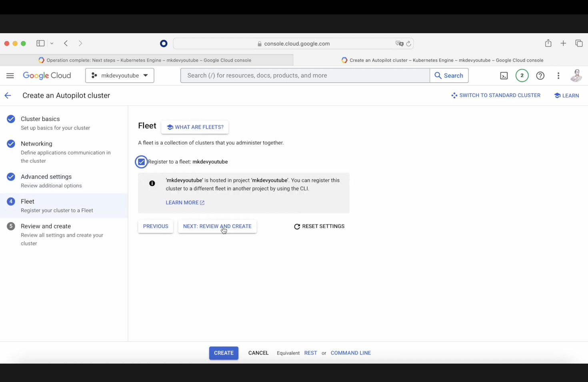
Task: Click the Safari share icon
Action: 548,43
